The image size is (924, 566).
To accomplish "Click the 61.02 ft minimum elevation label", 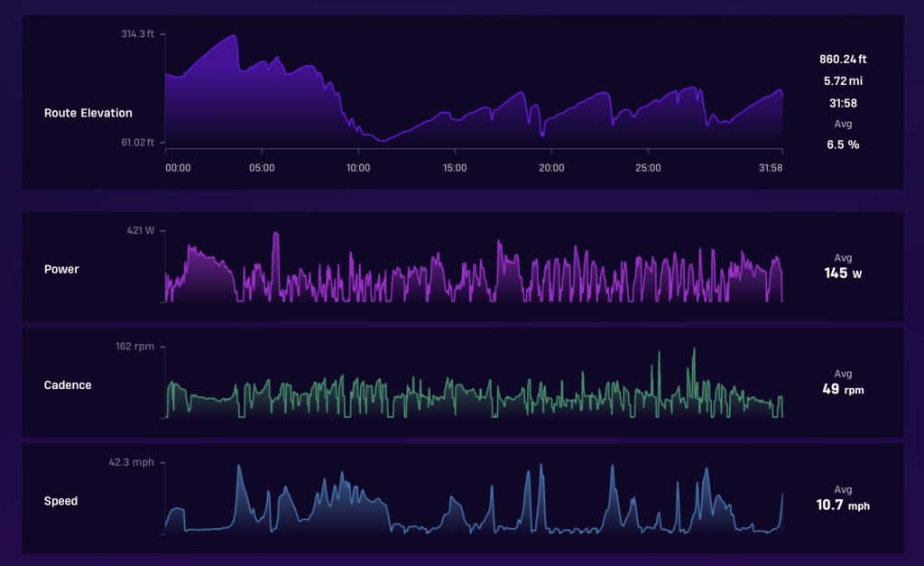I will (138, 143).
